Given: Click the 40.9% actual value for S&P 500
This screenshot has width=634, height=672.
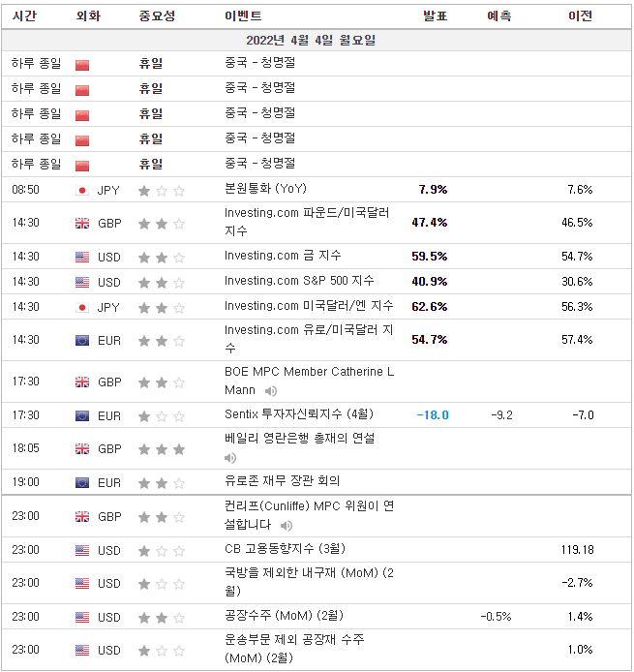Looking at the screenshot, I should (430, 282).
